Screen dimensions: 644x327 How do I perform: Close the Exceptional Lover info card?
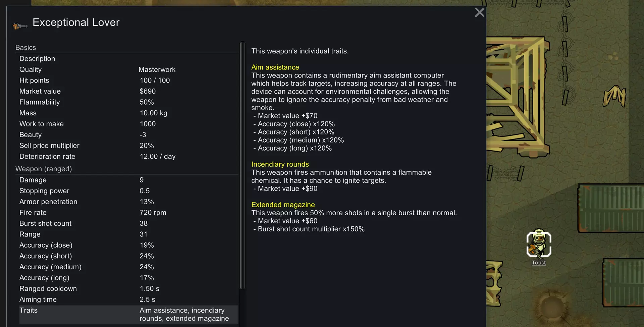pyautogui.click(x=480, y=12)
